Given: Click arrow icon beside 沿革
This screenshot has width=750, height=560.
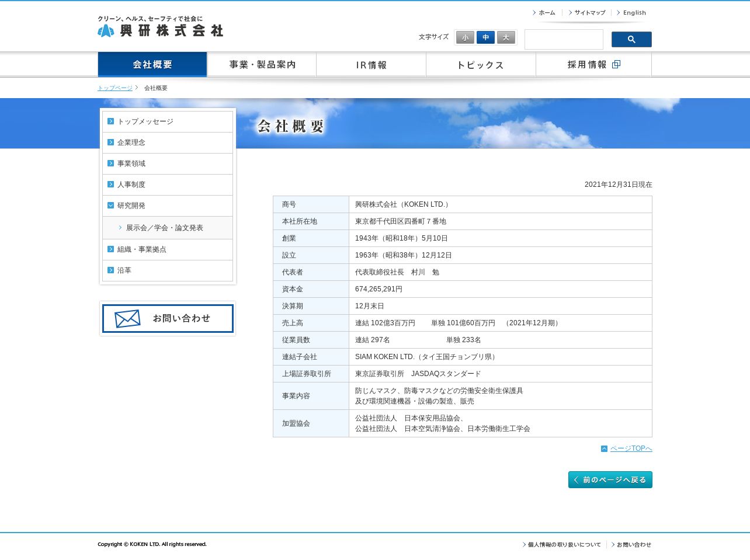Looking at the screenshot, I should (110, 270).
